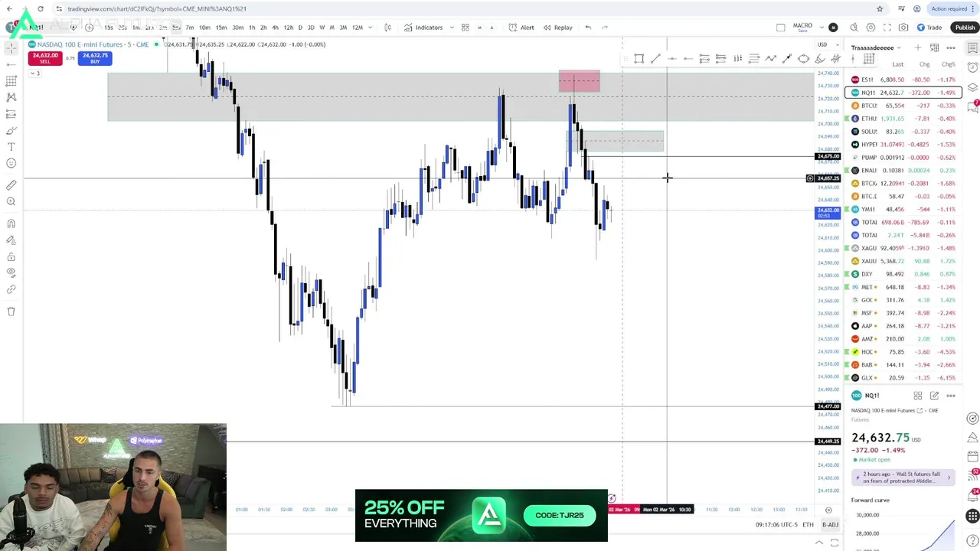This screenshot has width=980, height=551.
Task: Click the trash remove objects icon
Action: coord(11,311)
